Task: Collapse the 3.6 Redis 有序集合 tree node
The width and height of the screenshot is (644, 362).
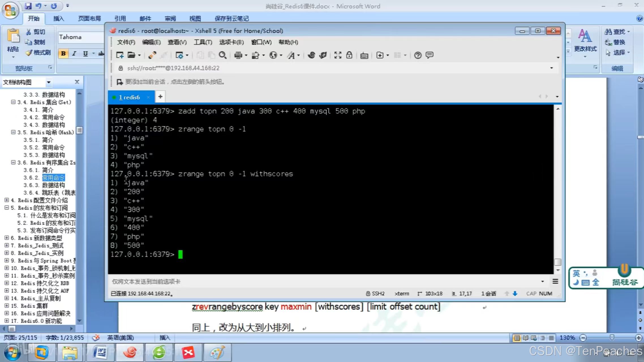Action: 13,162
